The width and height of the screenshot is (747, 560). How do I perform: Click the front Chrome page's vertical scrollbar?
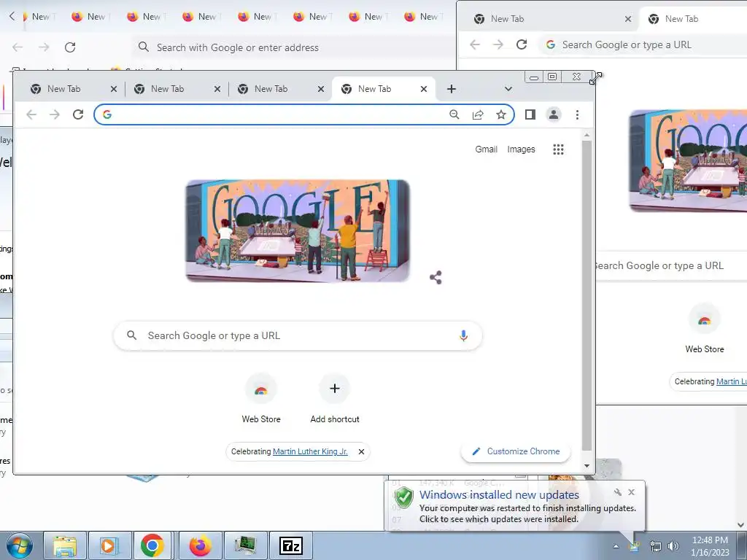tap(587, 295)
